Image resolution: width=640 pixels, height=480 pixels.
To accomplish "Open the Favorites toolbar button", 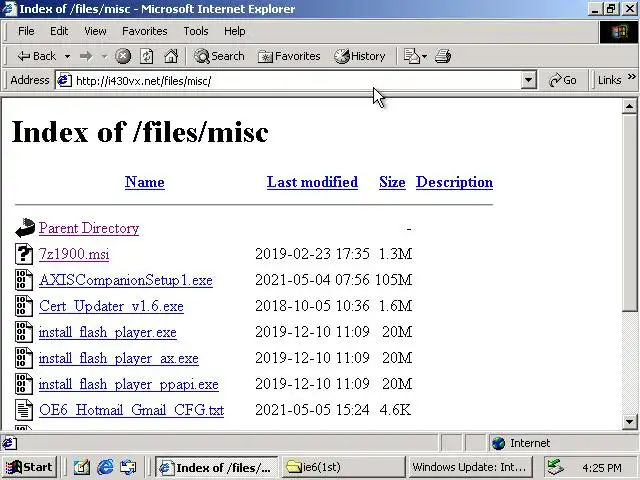I will click(289, 56).
